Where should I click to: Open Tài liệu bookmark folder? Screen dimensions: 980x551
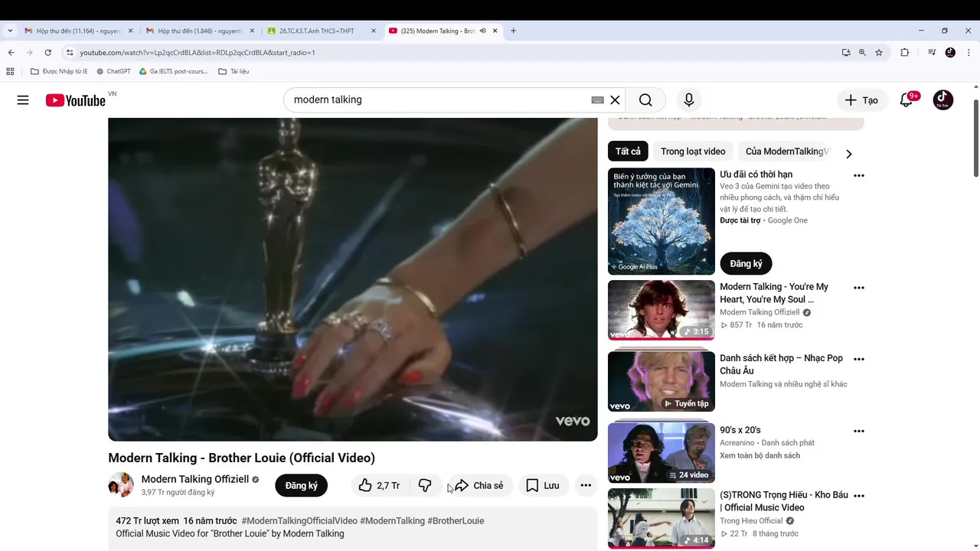(234, 71)
